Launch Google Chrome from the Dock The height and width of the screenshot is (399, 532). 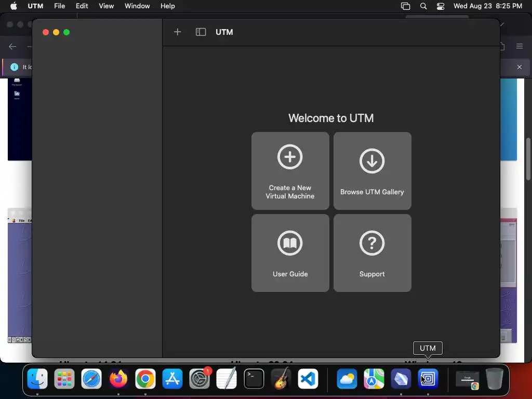click(145, 378)
